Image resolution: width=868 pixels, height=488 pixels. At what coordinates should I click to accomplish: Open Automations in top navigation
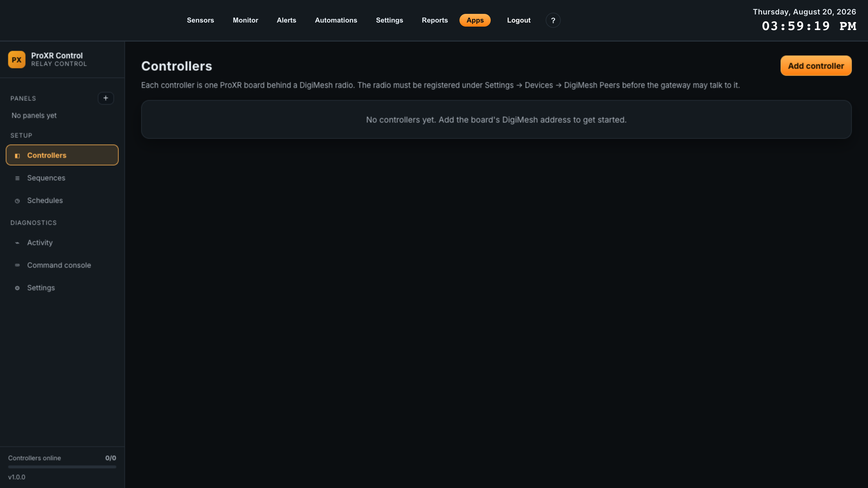(336, 20)
